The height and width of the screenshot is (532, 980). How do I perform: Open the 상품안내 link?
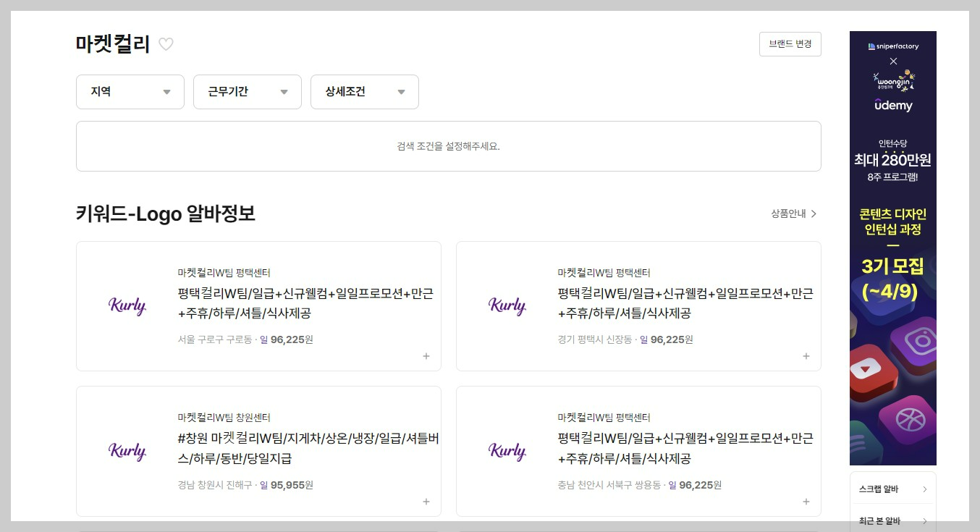pos(794,214)
